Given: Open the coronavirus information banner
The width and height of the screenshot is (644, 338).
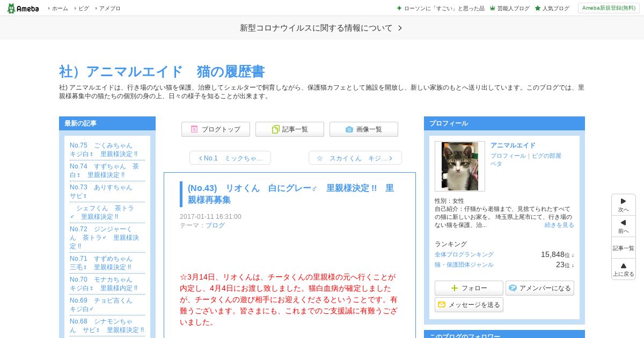Looking at the screenshot, I should pos(321,28).
